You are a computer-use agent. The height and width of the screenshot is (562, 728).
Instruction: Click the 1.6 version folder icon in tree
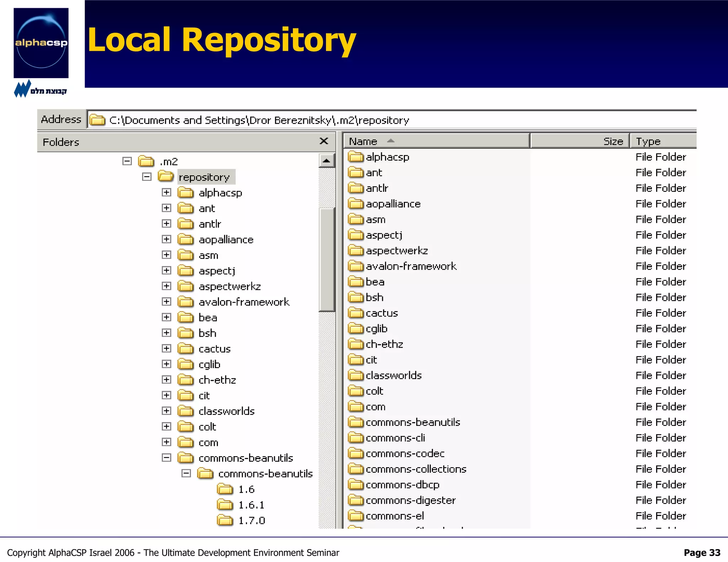coord(225,490)
